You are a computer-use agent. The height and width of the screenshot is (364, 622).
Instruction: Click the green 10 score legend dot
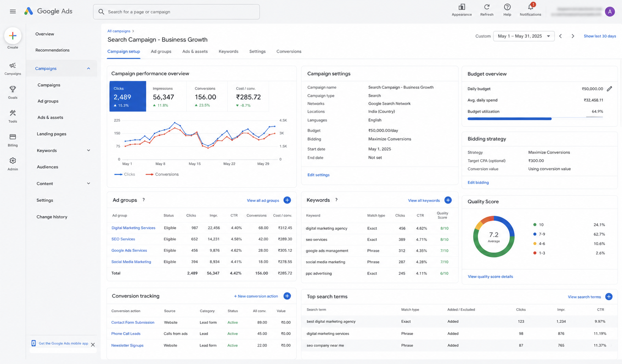point(535,225)
